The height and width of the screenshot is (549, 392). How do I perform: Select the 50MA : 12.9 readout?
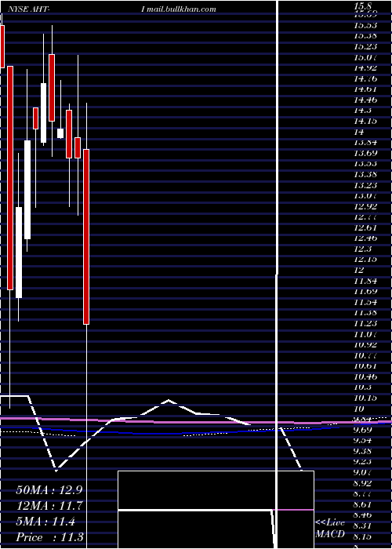point(49,490)
